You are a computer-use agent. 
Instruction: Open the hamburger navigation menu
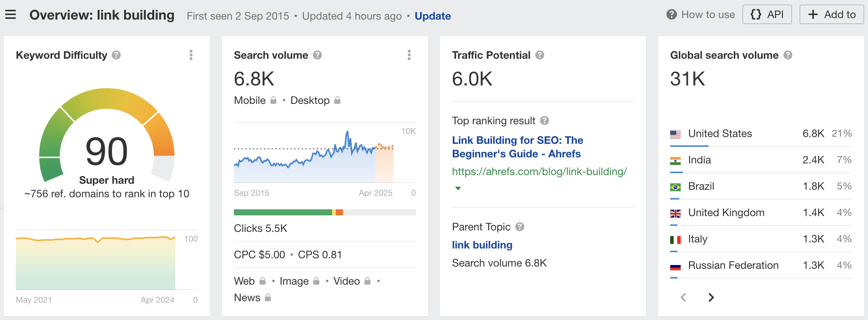[11, 15]
